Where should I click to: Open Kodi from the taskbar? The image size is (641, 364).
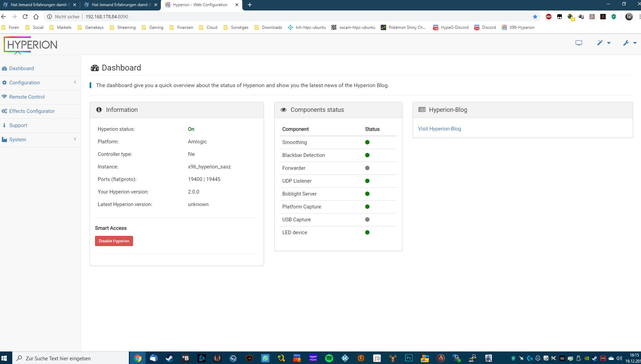point(345,358)
